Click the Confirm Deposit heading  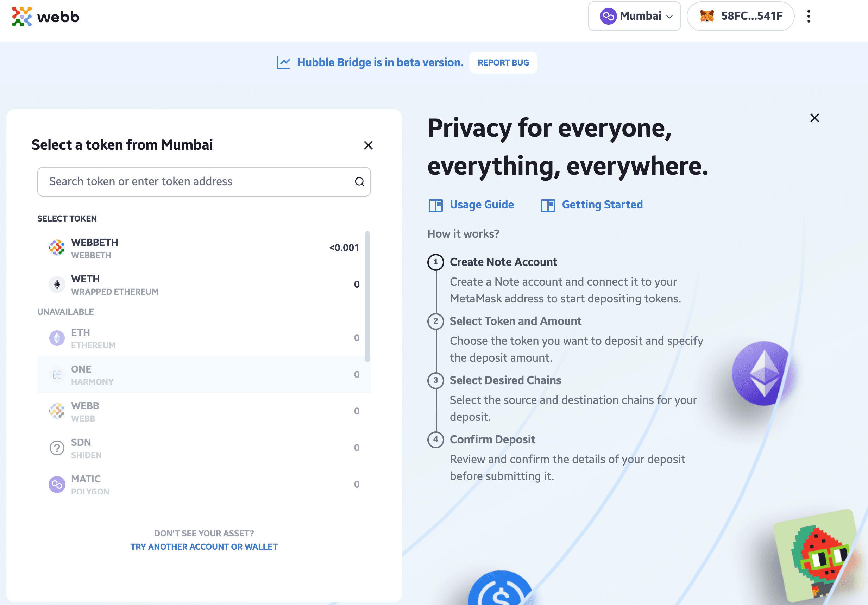tap(492, 439)
